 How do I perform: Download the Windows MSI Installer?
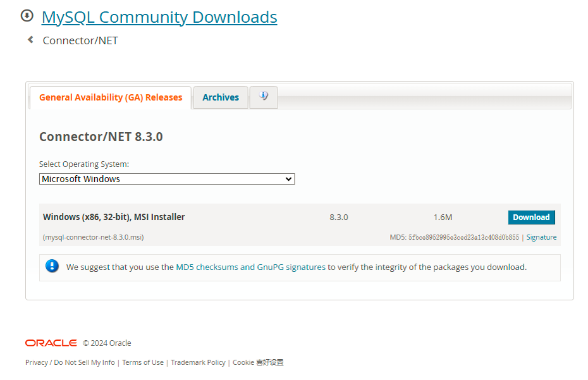click(531, 218)
